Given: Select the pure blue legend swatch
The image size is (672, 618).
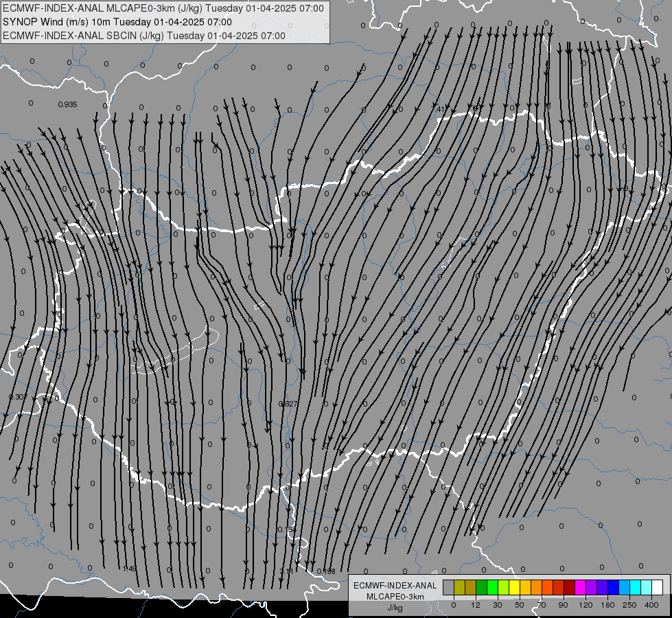Looking at the screenshot, I should (x=613, y=587).
